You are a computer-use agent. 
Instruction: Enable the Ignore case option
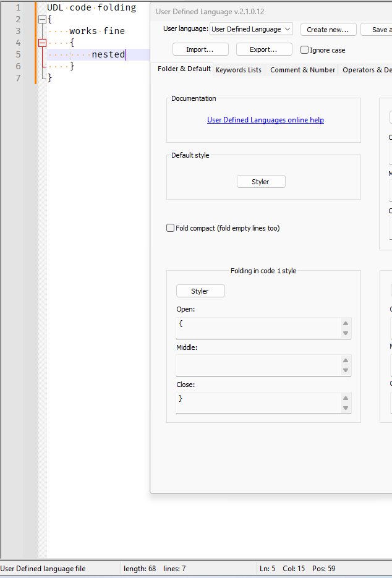[304, 50]
